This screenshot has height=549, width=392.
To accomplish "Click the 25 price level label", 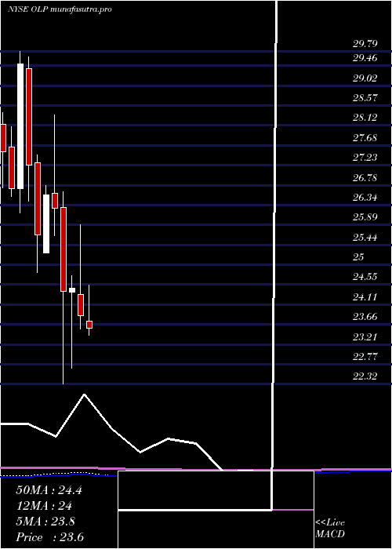I will 358,257.
